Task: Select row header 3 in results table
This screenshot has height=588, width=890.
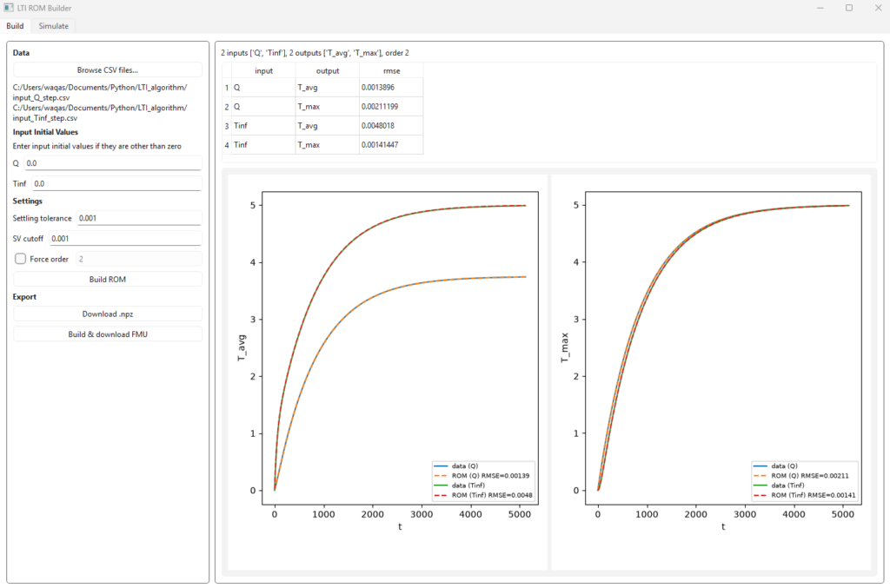Action: click(227, 126)
